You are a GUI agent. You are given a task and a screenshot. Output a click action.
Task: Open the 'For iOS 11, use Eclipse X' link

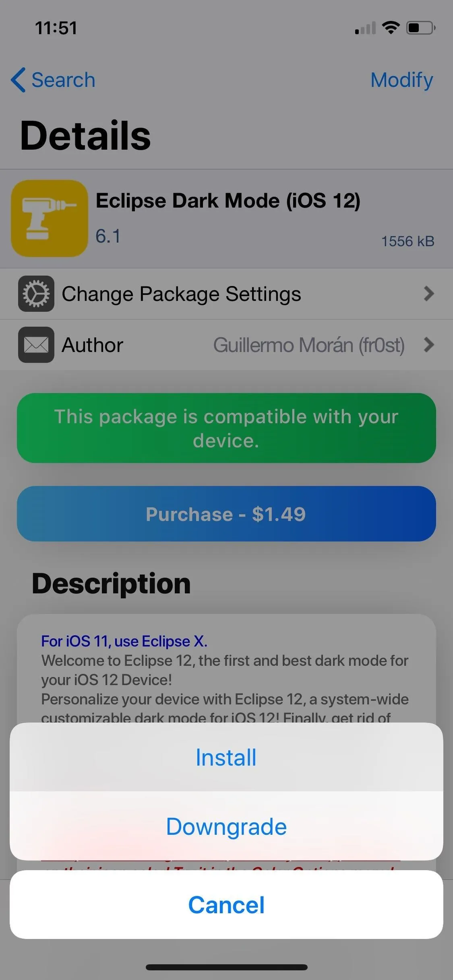pos(124,641)
